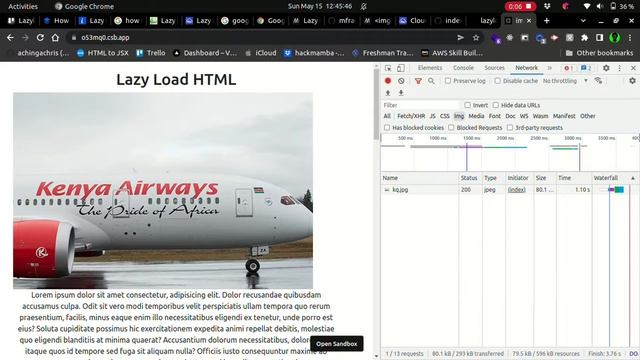
Task: Go back in browser history
Action: tap(10, 38)
